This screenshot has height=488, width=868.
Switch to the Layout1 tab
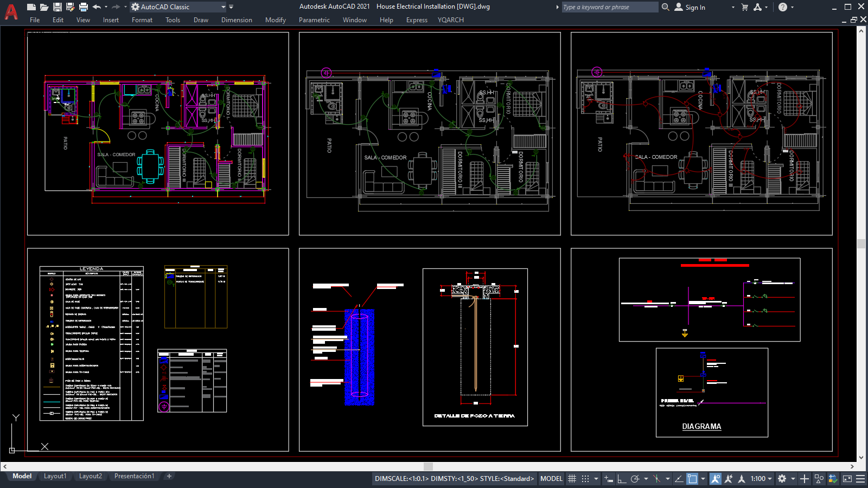[55, 476]
